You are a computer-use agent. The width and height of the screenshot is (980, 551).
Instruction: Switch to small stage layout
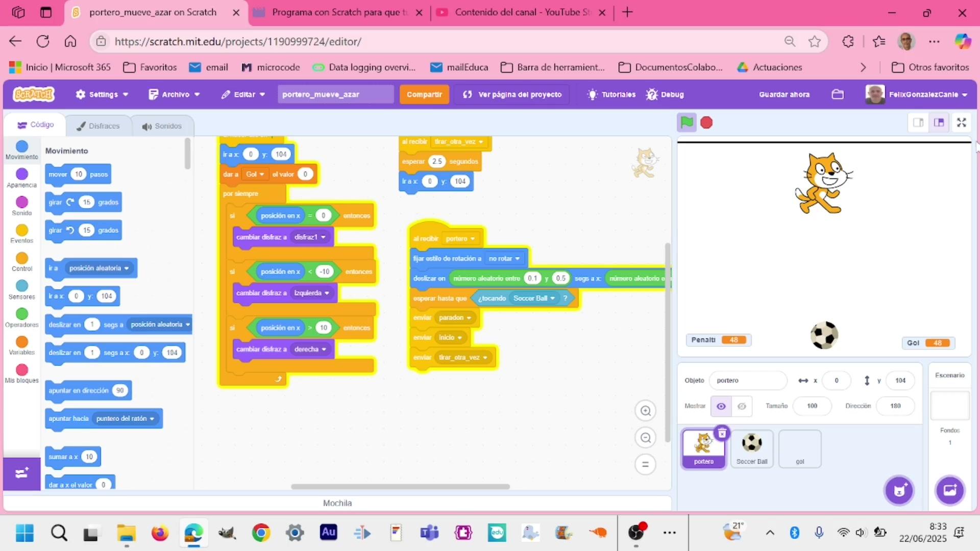click(918, 122)
